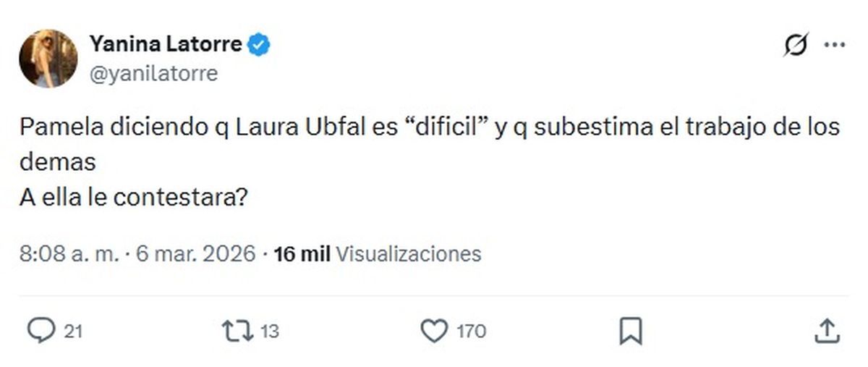The height and width of the screenshot is (367, 868).
Task: Click the repost count 13
Action: [x=269, y=332]
